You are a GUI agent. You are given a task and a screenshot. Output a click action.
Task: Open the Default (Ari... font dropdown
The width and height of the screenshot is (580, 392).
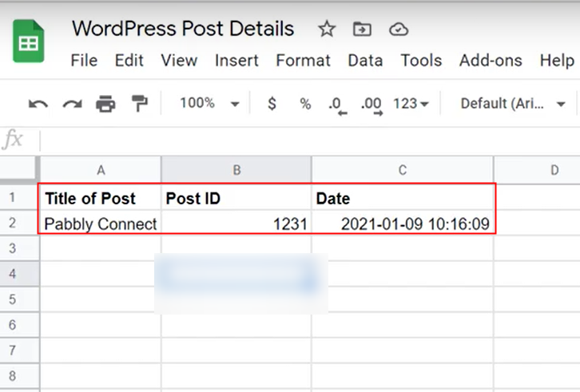coord(513,104)
